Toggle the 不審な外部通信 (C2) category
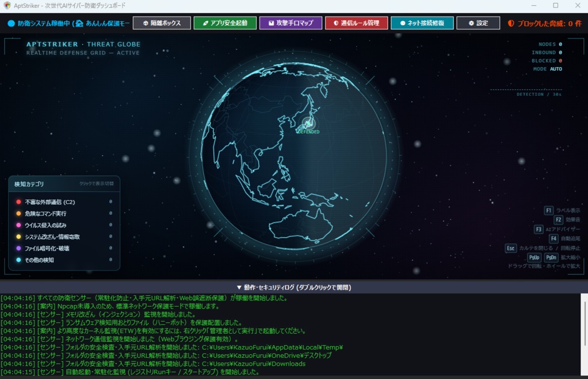Viewport: 588px width, 379px height. 64,202
